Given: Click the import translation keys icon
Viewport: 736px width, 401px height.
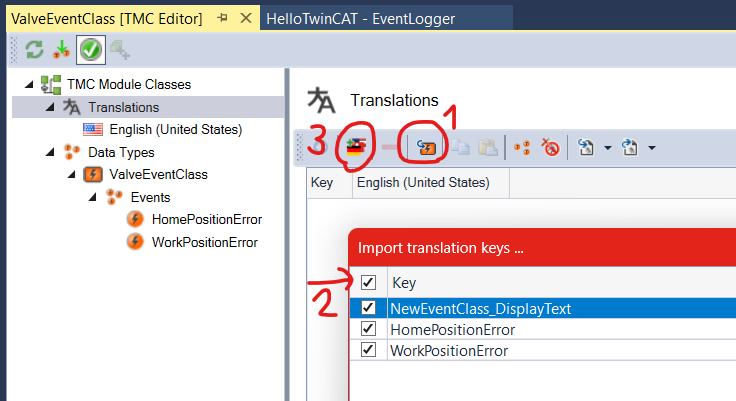Looking at the screenshot, I should 426,148.
